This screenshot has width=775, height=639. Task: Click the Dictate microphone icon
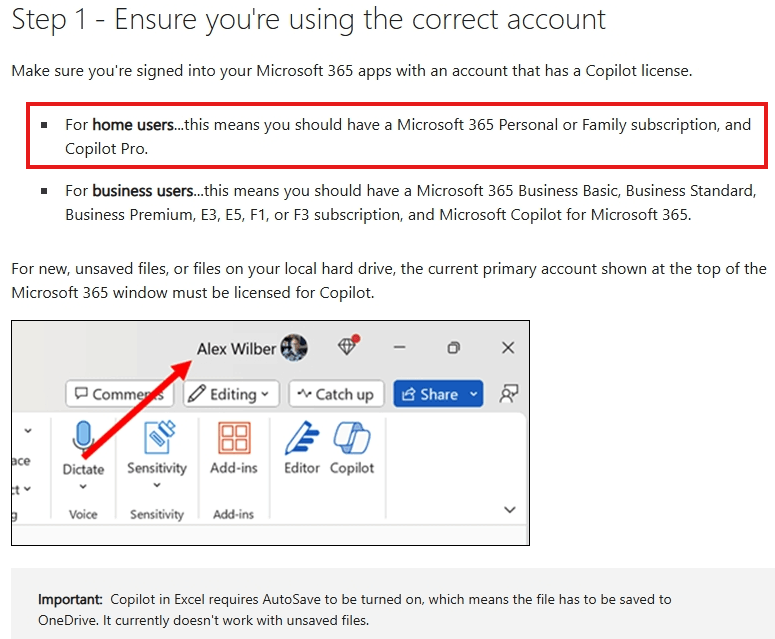pos(83,437)
